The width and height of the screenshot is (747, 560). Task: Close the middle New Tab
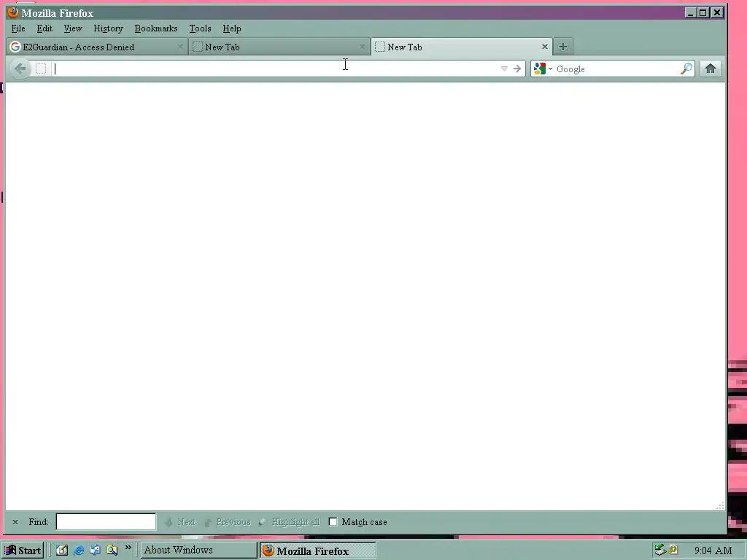362,47
